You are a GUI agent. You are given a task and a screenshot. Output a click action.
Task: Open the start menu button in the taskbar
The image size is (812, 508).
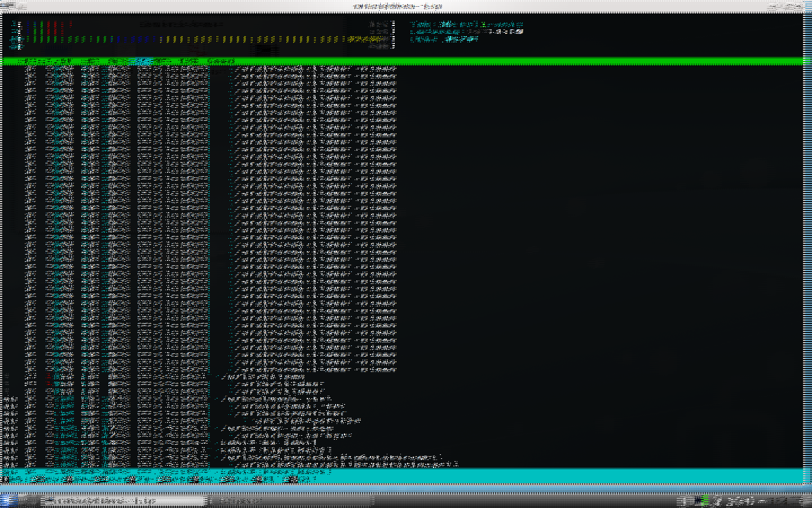tap(8, 500)
